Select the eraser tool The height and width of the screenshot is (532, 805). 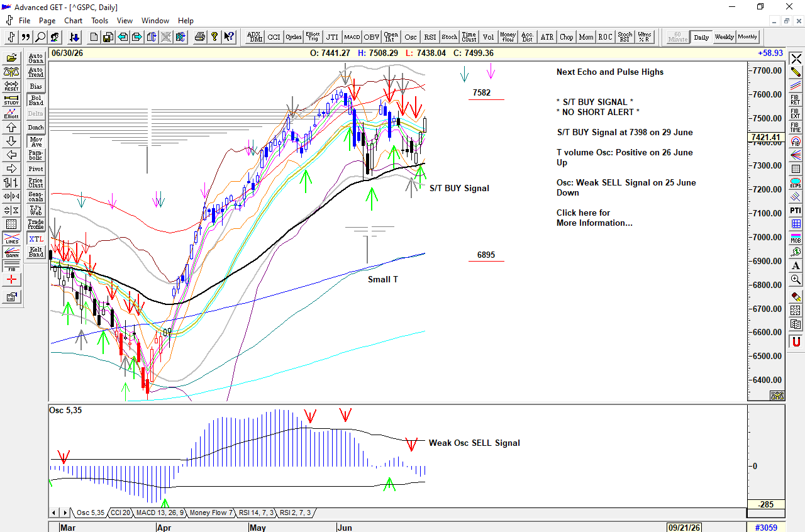[x=796, y=296]
